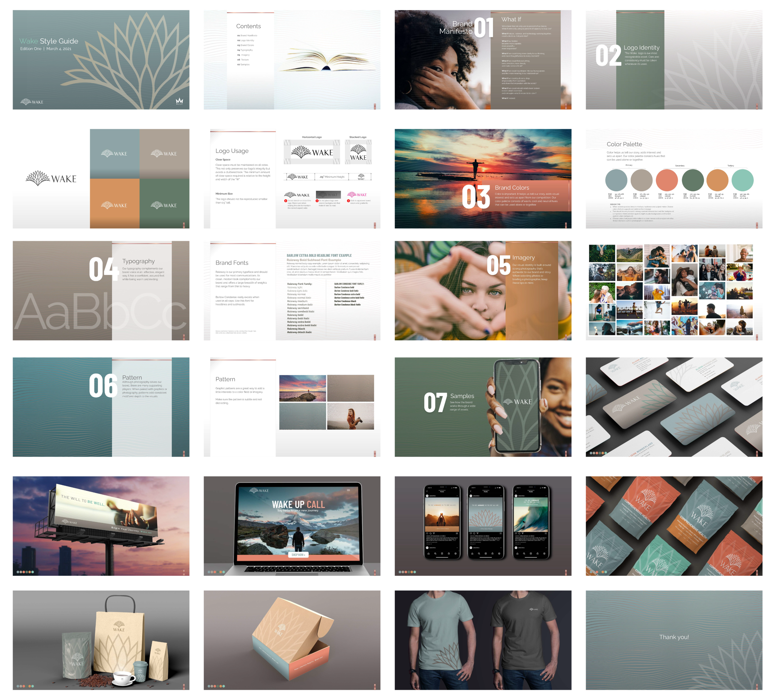
Task: Expand the Tertiary color group bracket
Action: tap(731, 168)
